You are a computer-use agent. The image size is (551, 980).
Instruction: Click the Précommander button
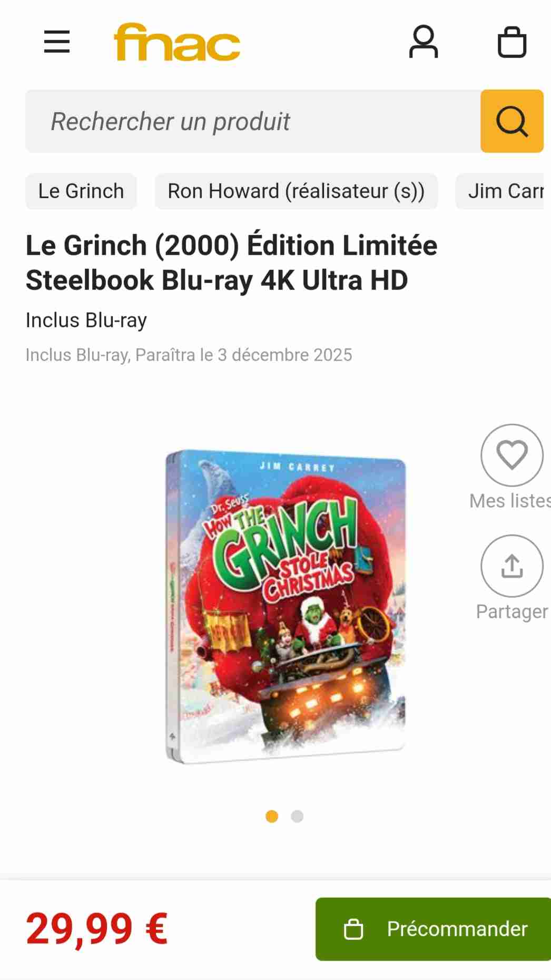coord(433,929)
